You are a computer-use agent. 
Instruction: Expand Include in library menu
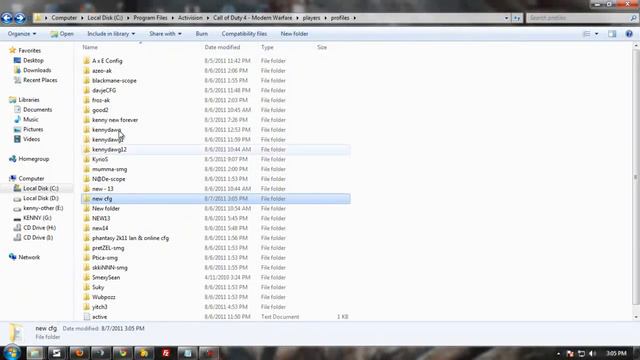pos(111,34)
